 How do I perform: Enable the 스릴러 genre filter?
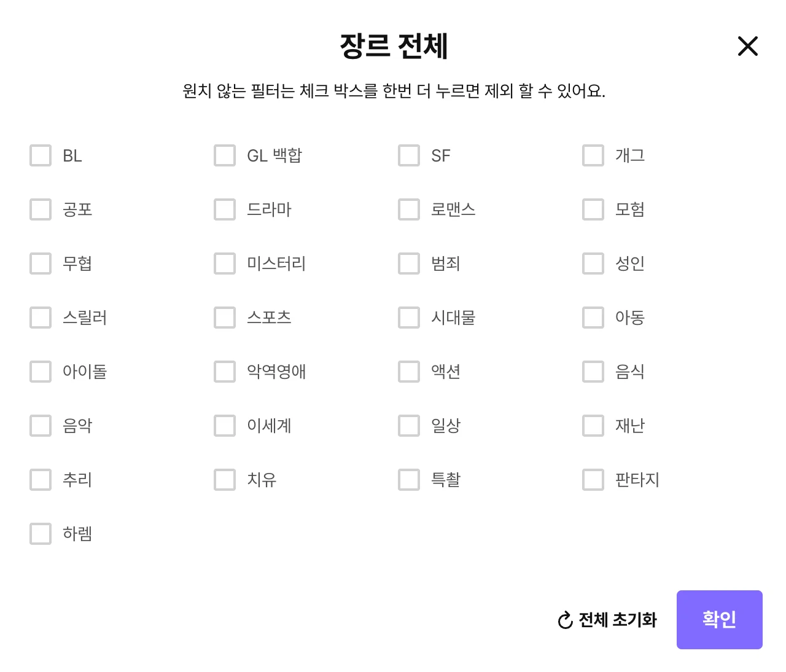[x=41, y=318]
